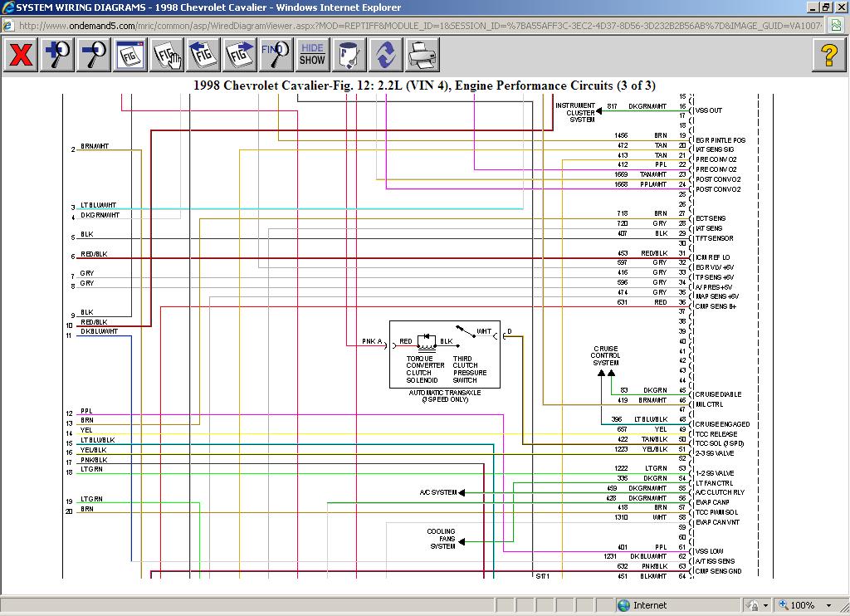Open help with the question mark

coord(828,56)
